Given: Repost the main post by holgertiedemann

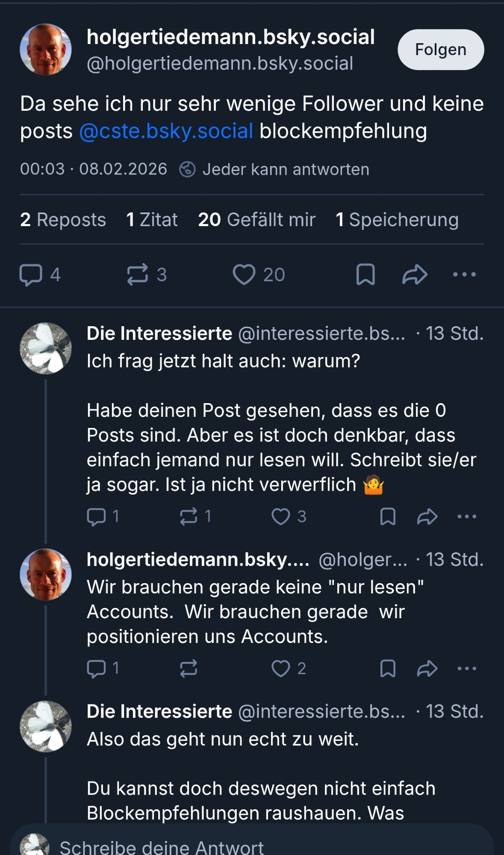Looking at the screenshot, I should click(138, 274).
